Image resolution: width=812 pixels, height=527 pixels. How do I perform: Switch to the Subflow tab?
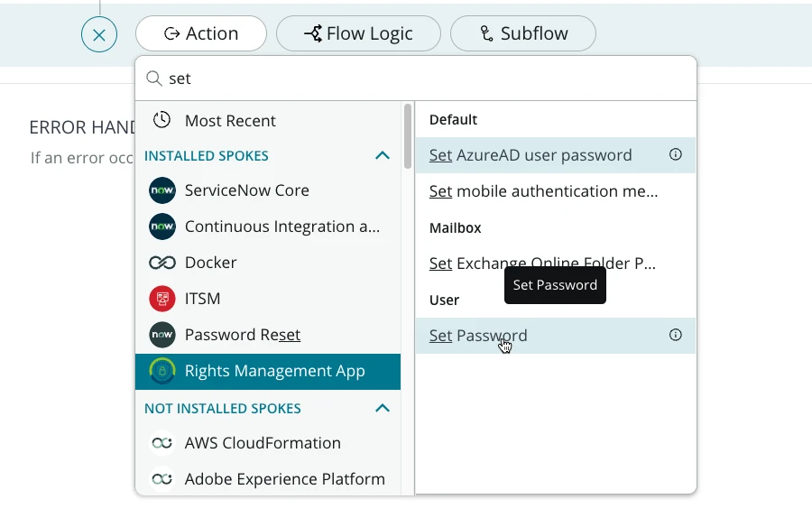point(522,33)
